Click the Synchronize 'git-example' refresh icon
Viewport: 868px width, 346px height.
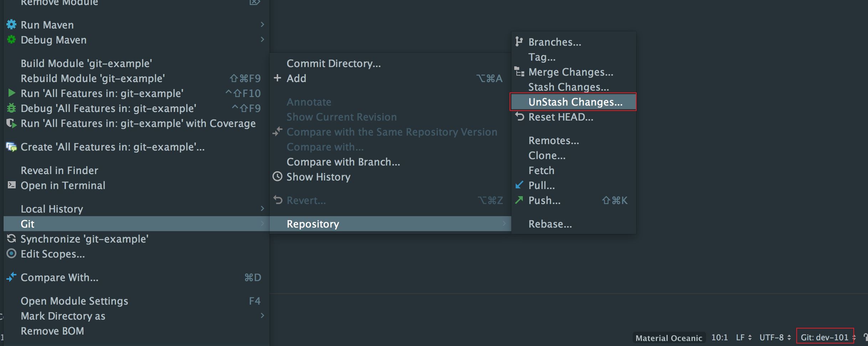[11, 239]
